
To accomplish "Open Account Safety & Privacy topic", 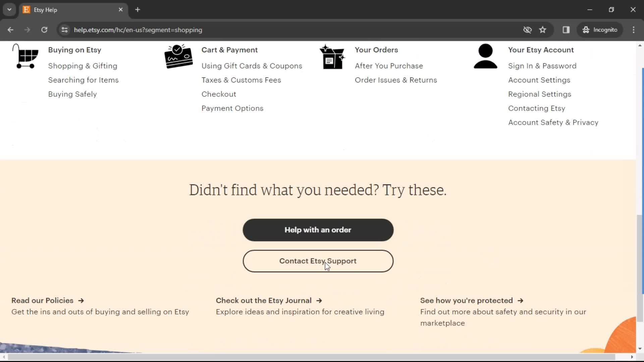I will point(553,122).
